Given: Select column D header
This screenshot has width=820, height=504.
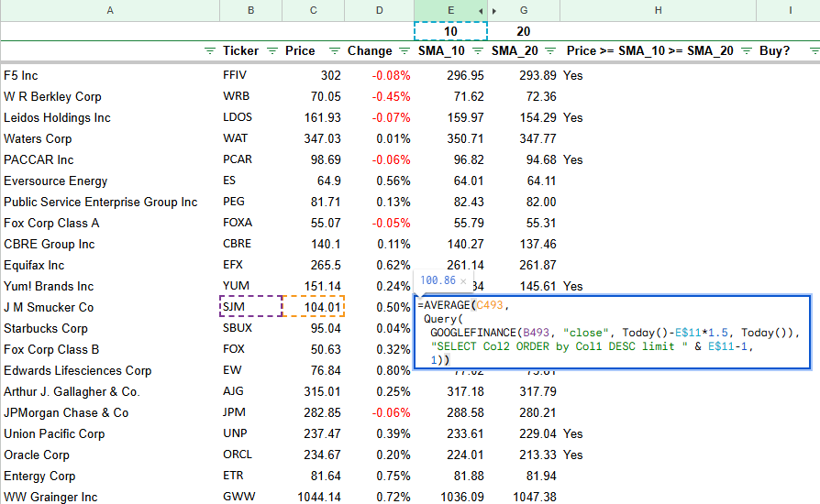Looking at the screenshot, I should pyautogui.click(x=379, y=10).
